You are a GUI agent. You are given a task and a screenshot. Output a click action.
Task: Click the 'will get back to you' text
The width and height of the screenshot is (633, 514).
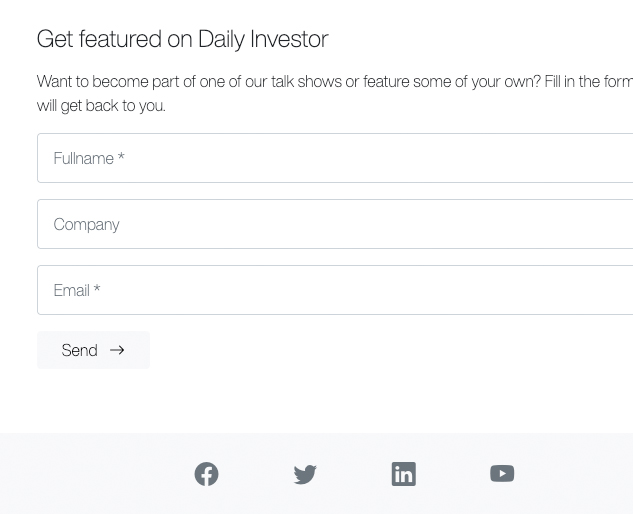click(101, 105)
